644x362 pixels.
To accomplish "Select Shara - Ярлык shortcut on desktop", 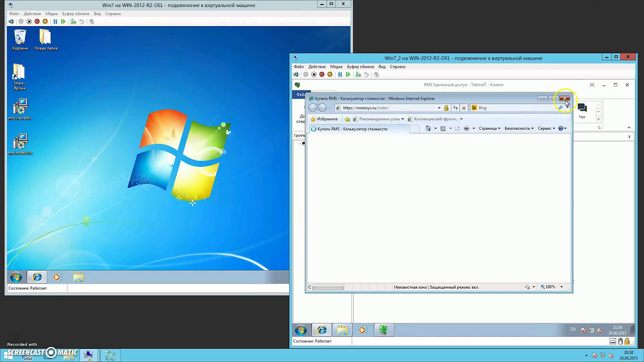I will [x=19, y=77].
